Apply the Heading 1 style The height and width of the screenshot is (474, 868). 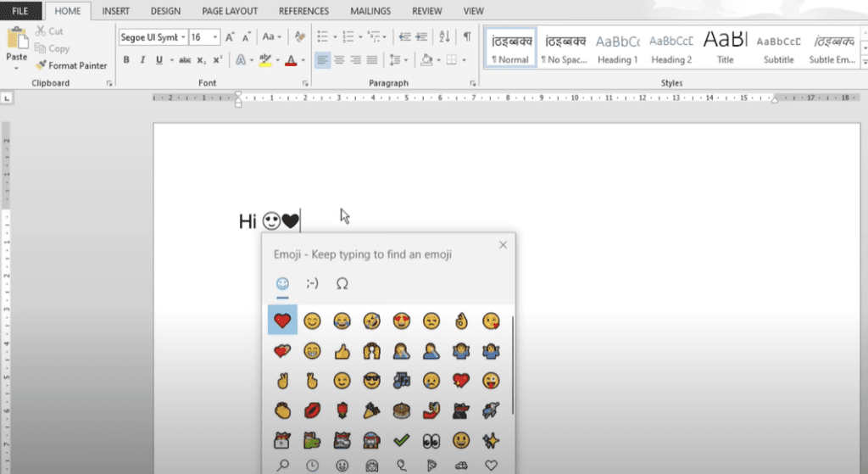tap(617, 48)
